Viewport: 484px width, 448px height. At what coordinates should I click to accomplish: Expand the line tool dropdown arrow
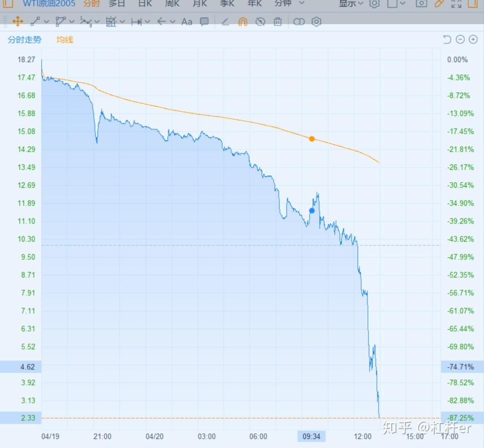click(47, 22)
